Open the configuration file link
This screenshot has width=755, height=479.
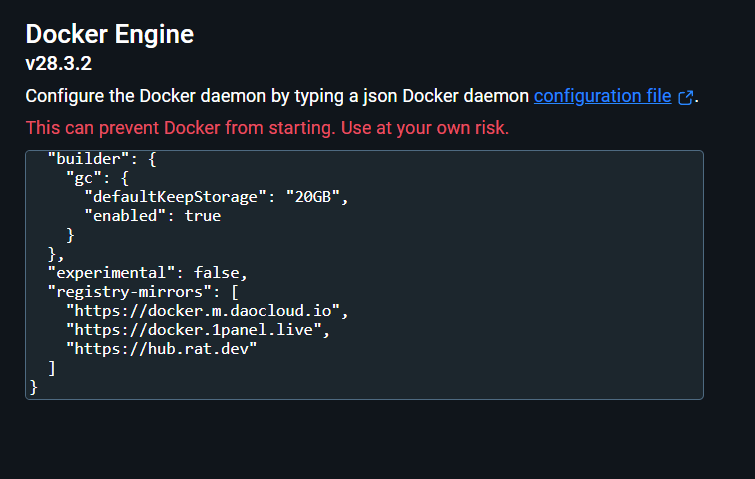[602, 96]
